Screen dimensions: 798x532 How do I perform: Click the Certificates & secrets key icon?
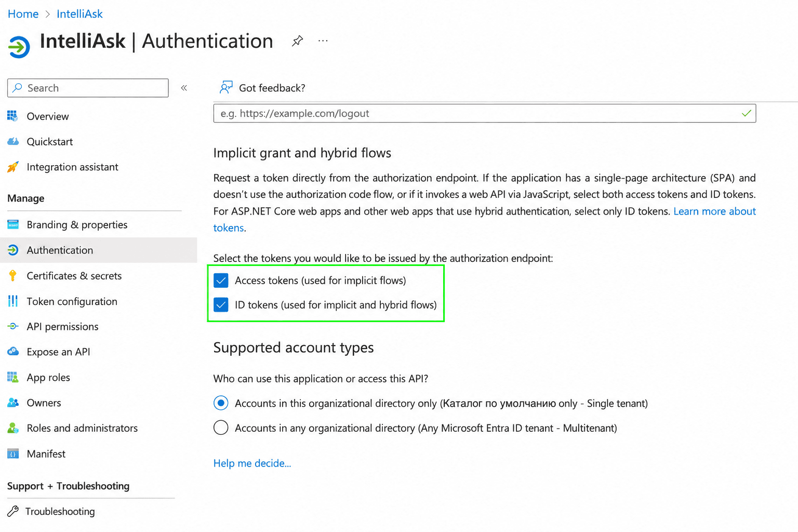click(x=13, y=275)
